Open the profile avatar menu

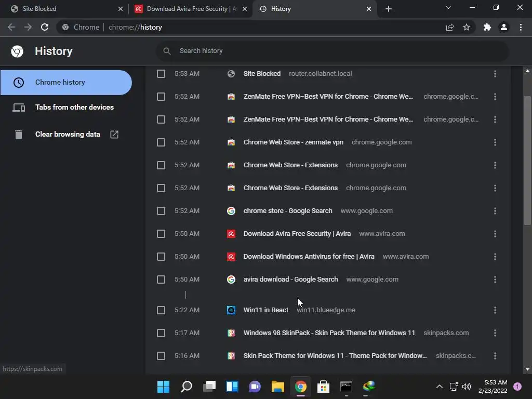[504, 27]
